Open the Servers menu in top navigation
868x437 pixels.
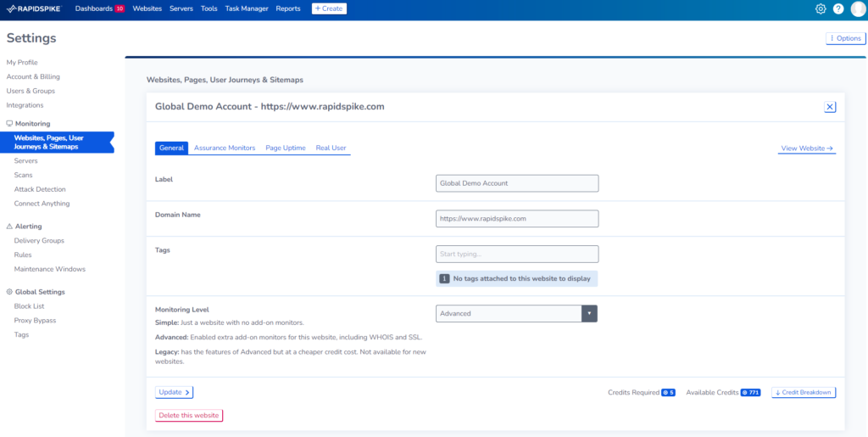(181, 8)
